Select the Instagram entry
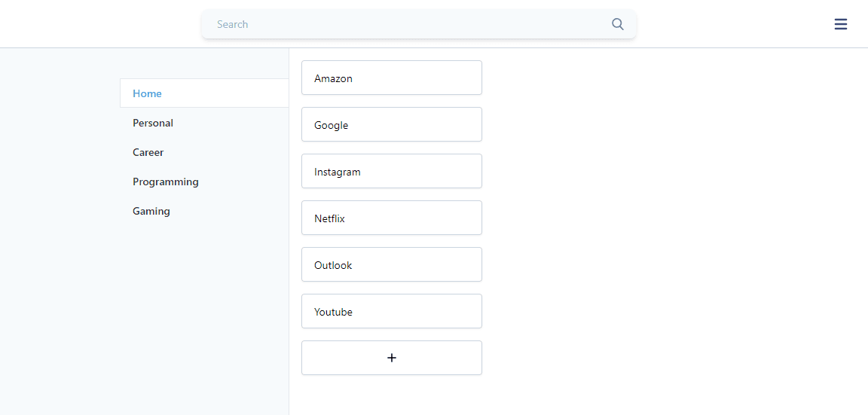 [x=392, y=172]
